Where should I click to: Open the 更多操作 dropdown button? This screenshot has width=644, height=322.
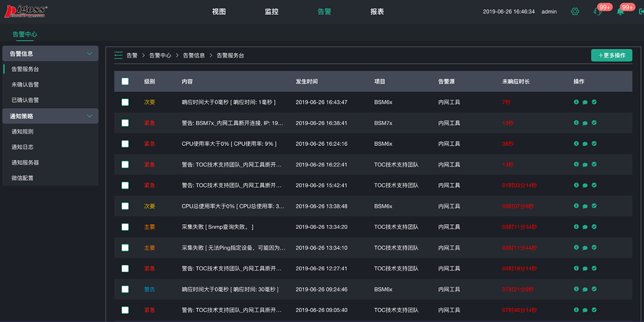click(611, 55)
